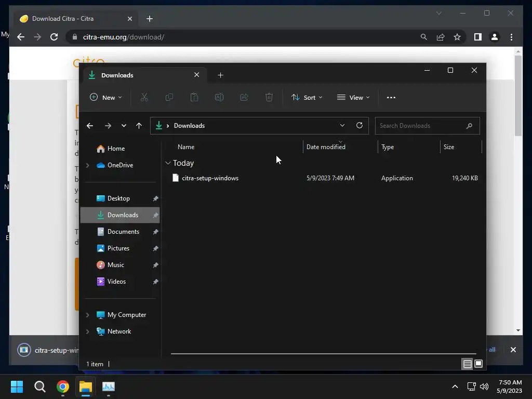Reload the Citra page in Chrome
The width and height of the screenshot is (532, 399).
(x=54, y=37)
